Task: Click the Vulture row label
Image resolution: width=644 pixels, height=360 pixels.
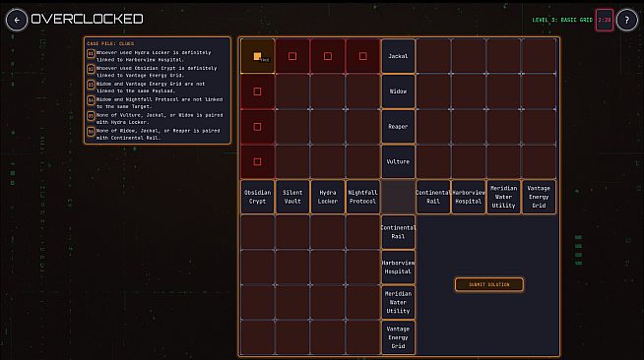Action: point(398,161)
